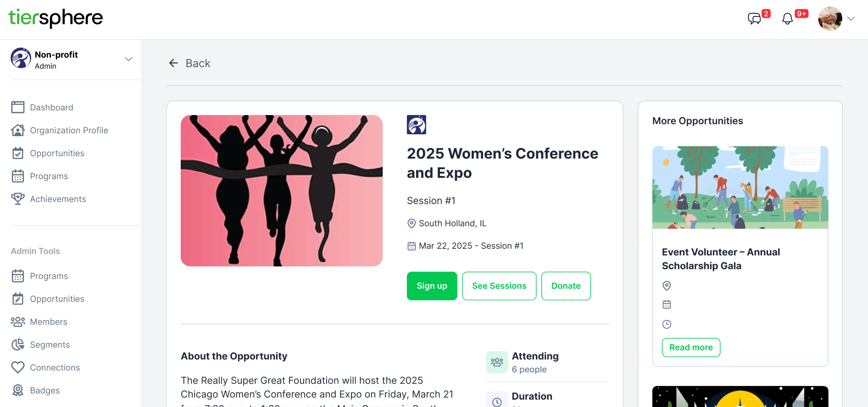Click the back arrow icon
The image size is (868, 407).
173,63
